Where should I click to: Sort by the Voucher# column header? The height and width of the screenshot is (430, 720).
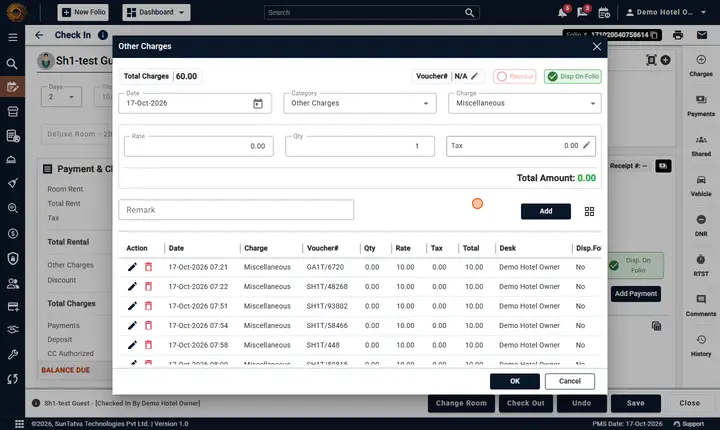322,248
